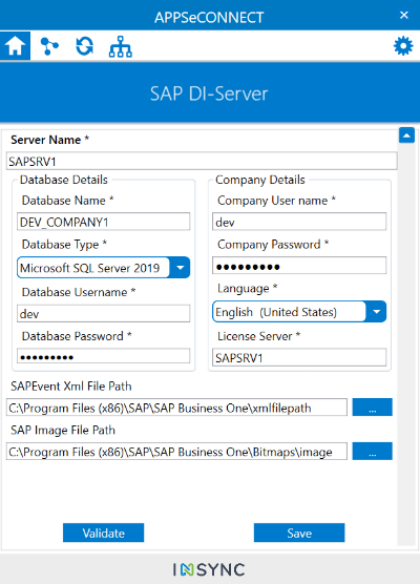The width and height of the screenshot is (420, 584).
Task: Click the Company Details group label
Action: (260, 180)
